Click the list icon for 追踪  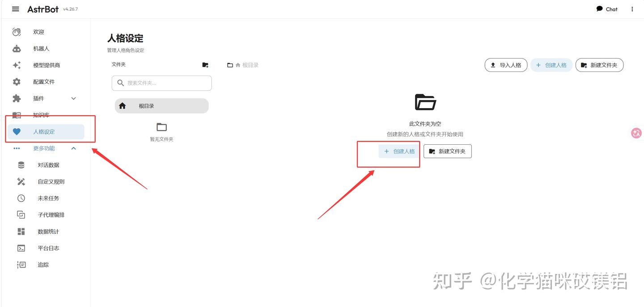pyautogui.click(x=21, y=265)
